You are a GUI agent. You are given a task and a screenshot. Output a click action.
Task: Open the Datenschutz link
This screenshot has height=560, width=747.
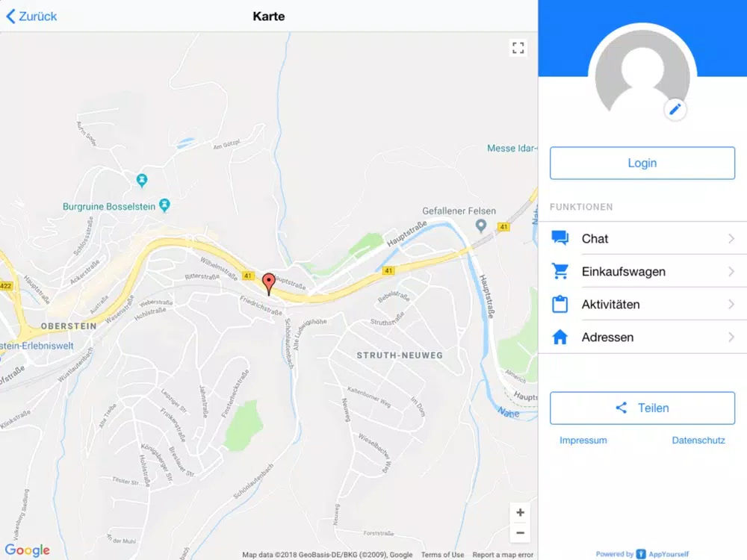[698, 440]
